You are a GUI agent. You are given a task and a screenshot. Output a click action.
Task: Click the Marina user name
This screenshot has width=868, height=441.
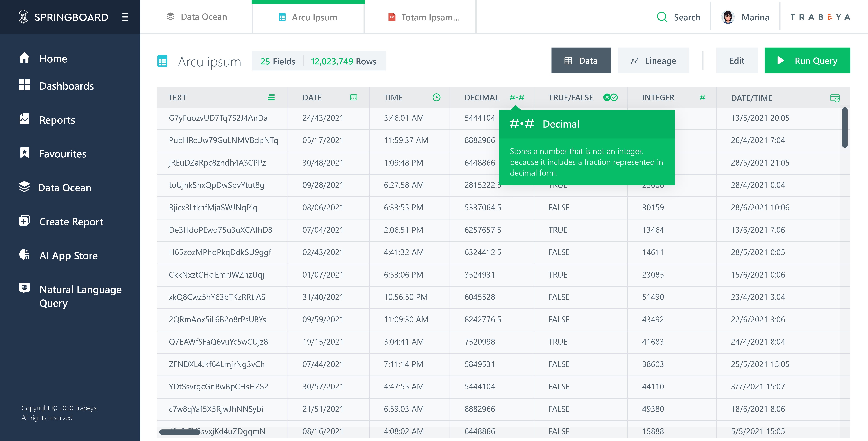point(755,17)
